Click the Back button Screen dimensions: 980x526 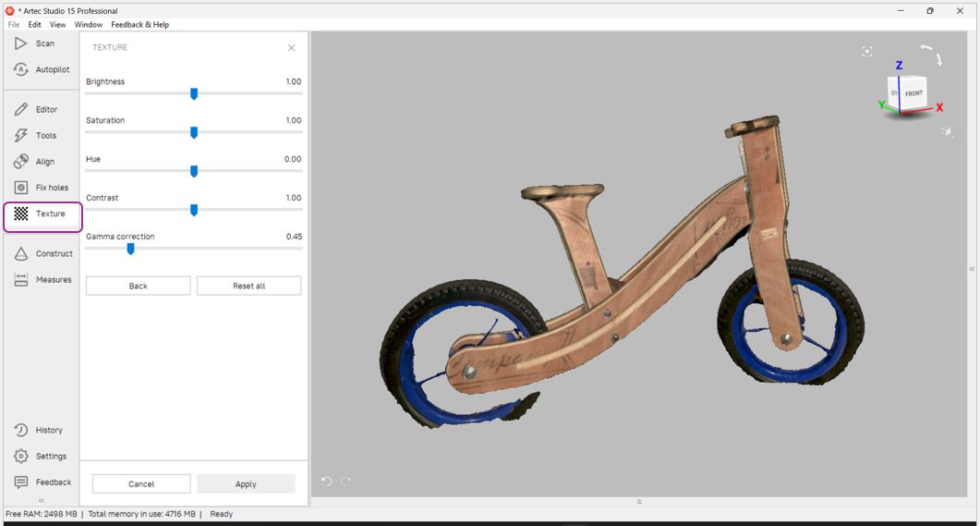click(139, 286)
